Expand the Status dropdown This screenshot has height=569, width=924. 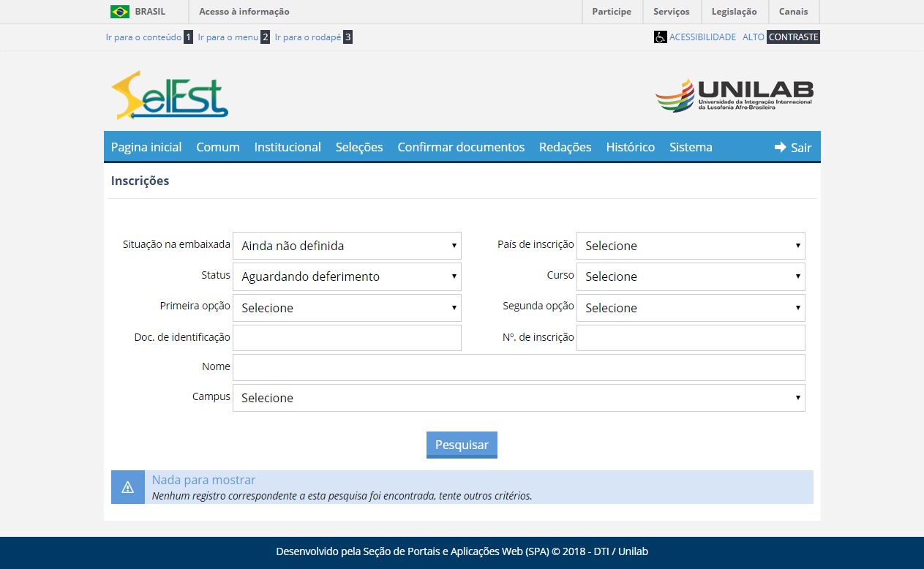[x=347, y=276]
